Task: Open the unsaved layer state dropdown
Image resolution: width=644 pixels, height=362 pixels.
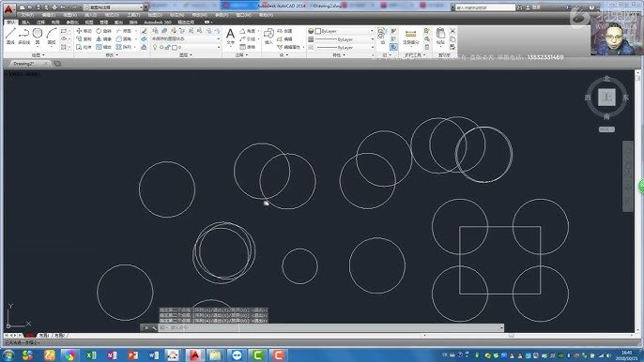Action: pos(186,39)
